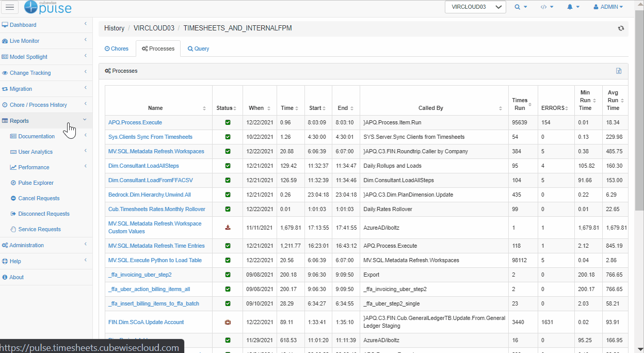This screenshot has height=353, width=644.
Task: Switch to the Query tab
Action: point(198,49)
